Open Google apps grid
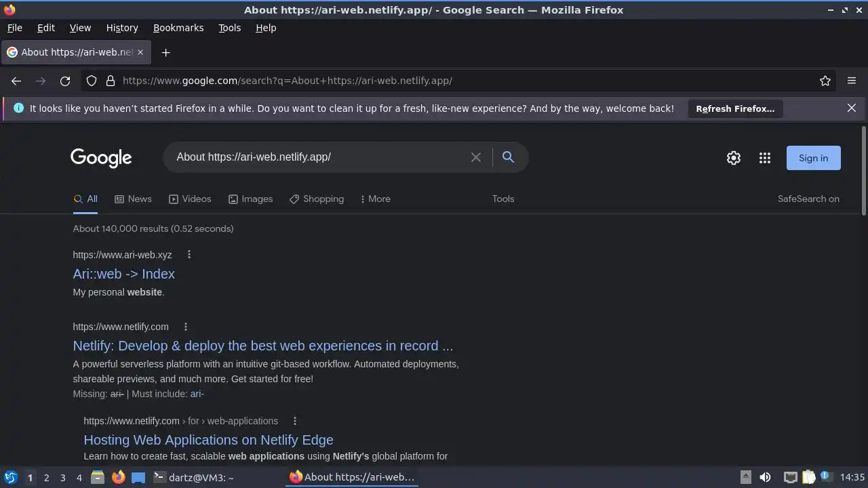868x488 pixels. click(765, 158)
